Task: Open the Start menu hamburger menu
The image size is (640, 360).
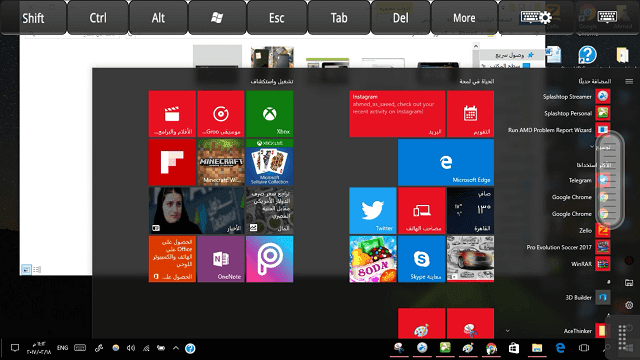Action: tap(629, 81)
